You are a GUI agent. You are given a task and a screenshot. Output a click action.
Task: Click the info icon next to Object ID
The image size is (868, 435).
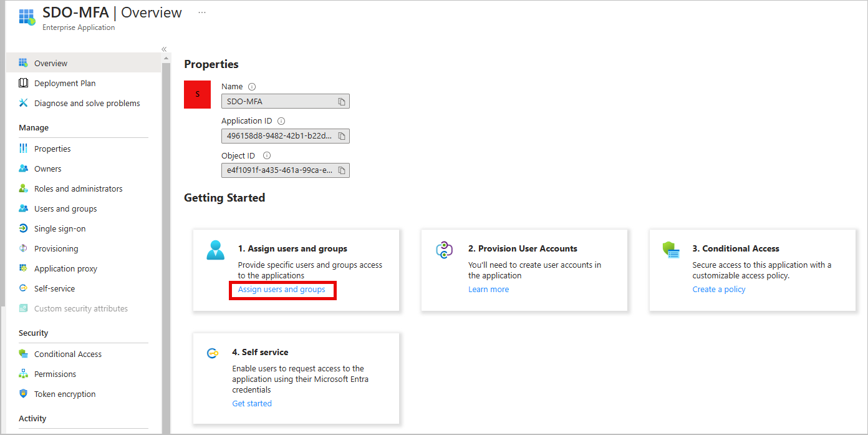[x=267, y=155]
